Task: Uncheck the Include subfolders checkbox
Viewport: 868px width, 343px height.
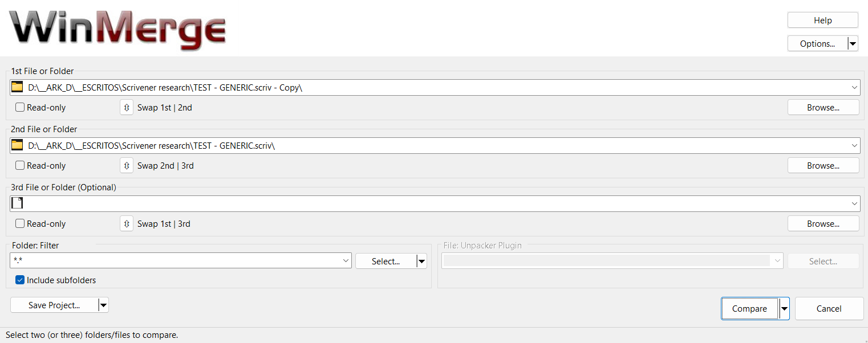Action: point(20,280)
